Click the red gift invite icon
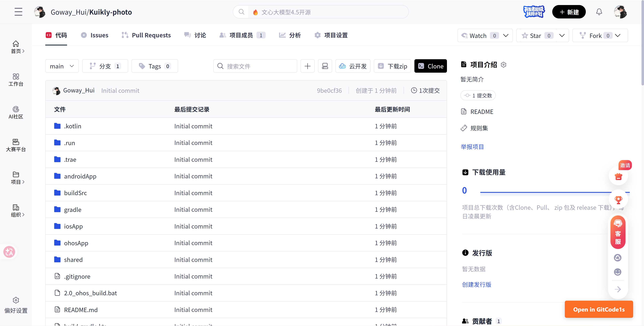The image size is (644, 326). 618,176
